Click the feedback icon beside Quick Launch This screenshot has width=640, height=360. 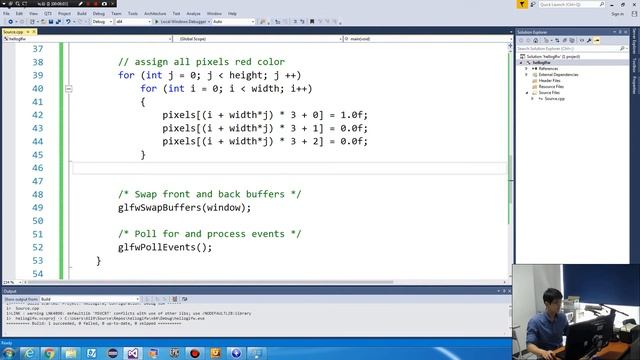[x=533, y=4]
